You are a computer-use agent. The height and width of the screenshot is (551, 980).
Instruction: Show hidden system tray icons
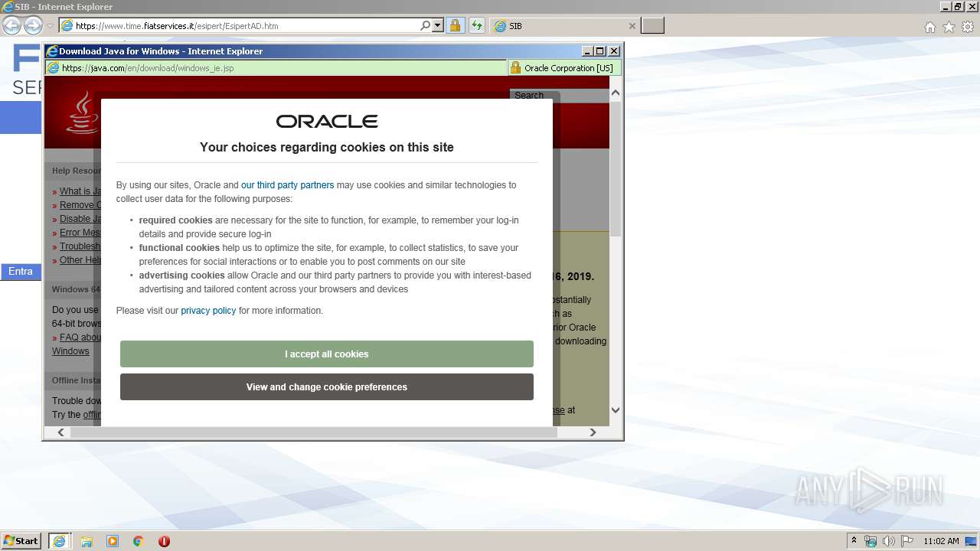click(x=854, y=541)
